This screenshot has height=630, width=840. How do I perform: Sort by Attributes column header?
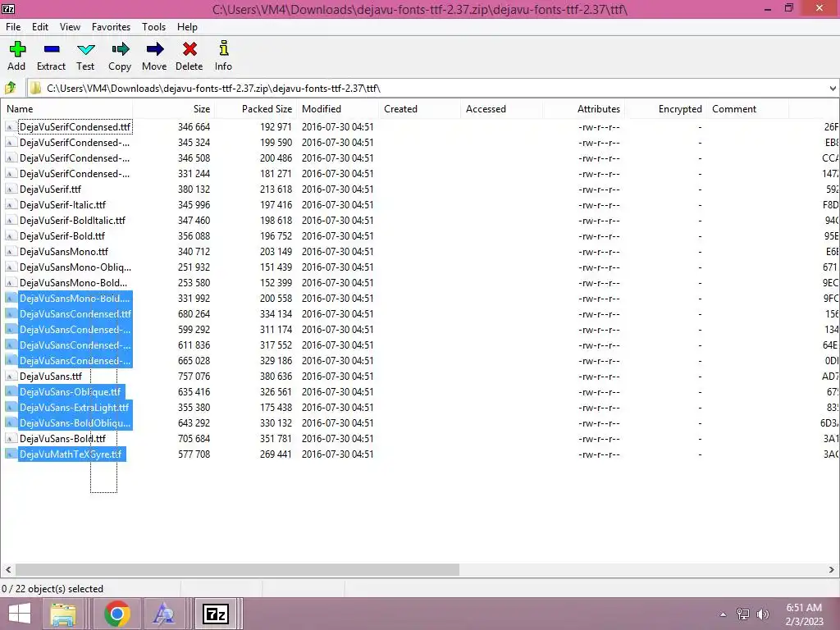pos(584,109)
